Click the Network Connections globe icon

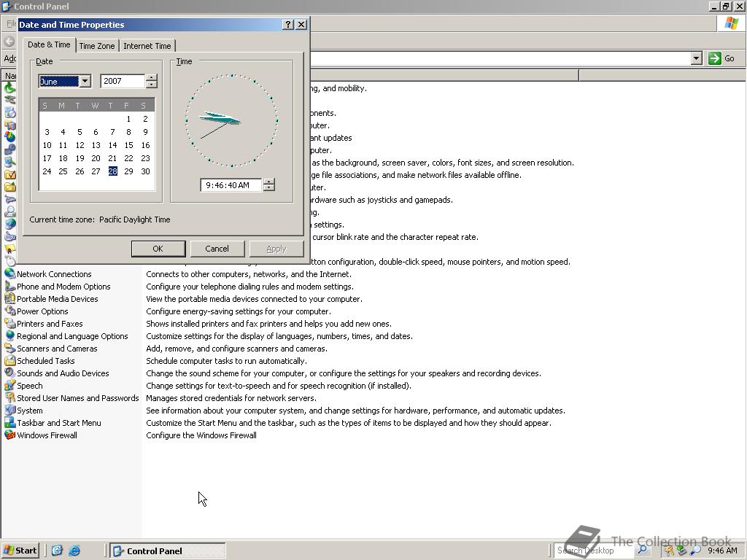(x=9, y=274)
